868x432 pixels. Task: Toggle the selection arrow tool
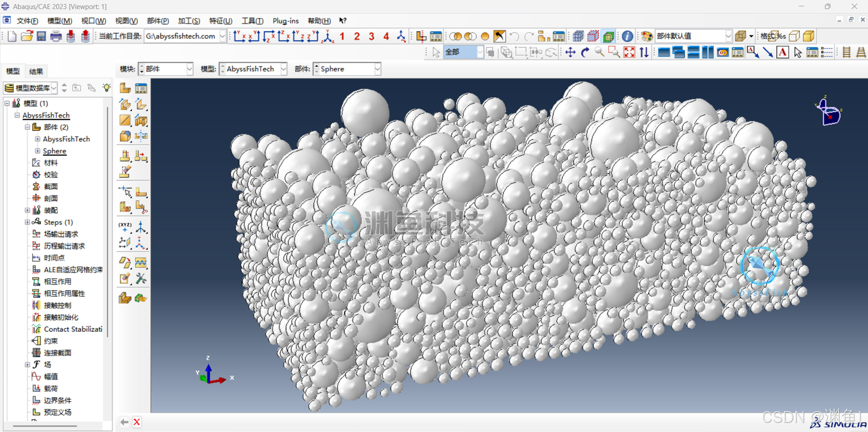[x=436, y=53]
